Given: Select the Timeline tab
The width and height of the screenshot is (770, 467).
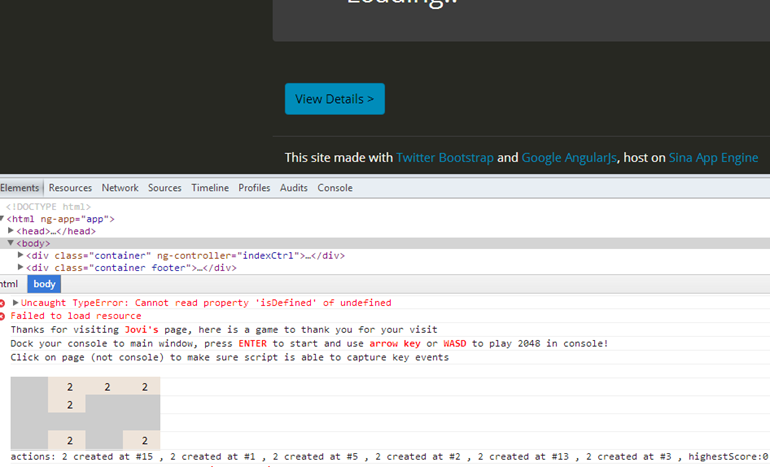Looking at the screenshot, I should tap(210, 188).
